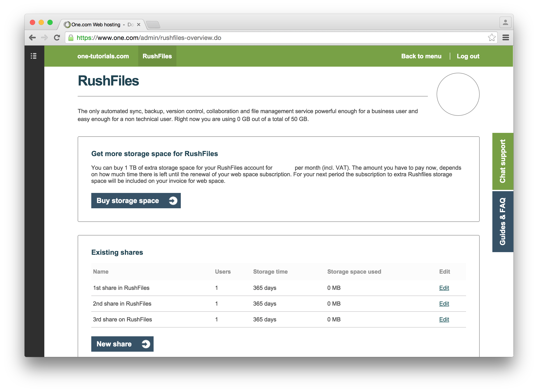The width and height of the screenshot is (538, 392).
Task: Click the New share button
Action: [x=122, y=344]
